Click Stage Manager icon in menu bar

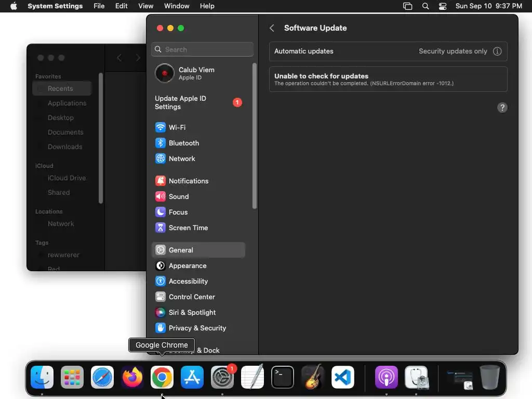tap(407, 6)
